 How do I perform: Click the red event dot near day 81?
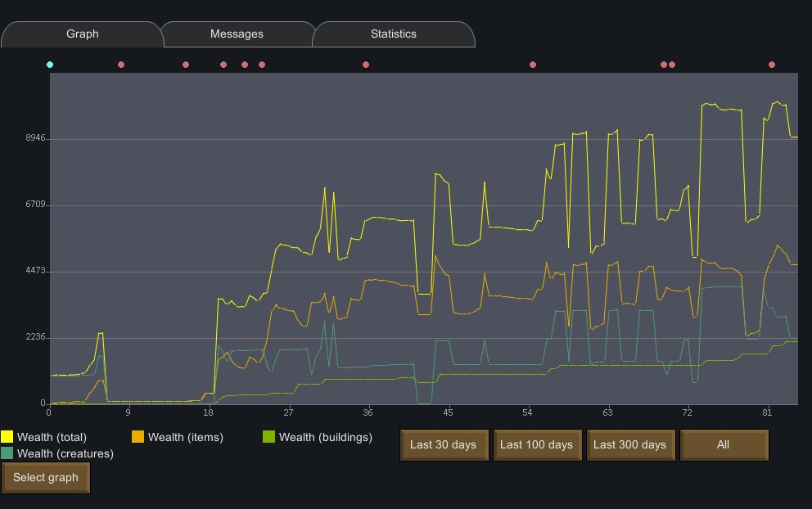click(x=772, y=65)
